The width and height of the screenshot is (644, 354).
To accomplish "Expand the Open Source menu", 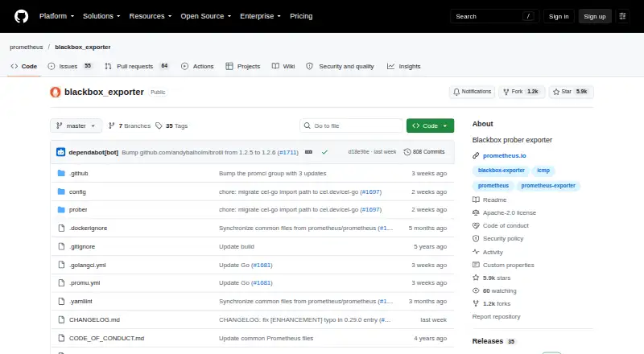I will [x=206, y=16].
